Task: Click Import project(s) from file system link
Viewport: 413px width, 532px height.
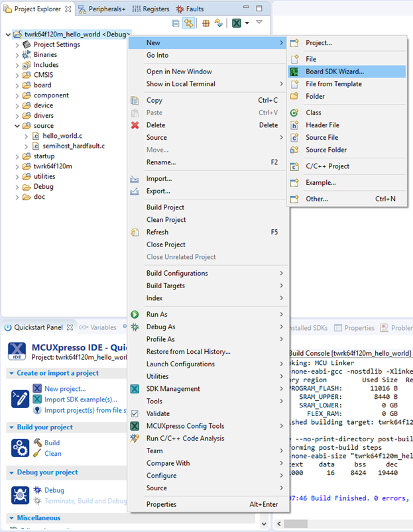Action: click(86, 411)
